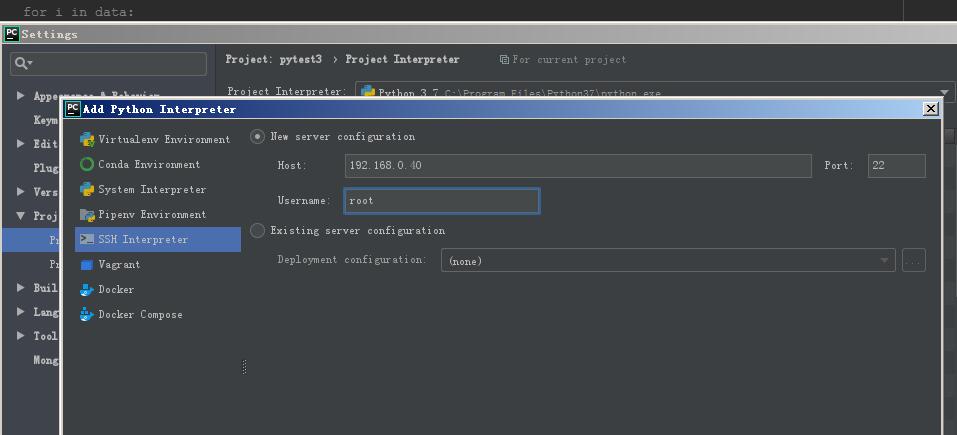Click PyCharm icon in Add Python Interpreter title
Image resolution: width=957 pixels, height=435 pixels.
73,109
